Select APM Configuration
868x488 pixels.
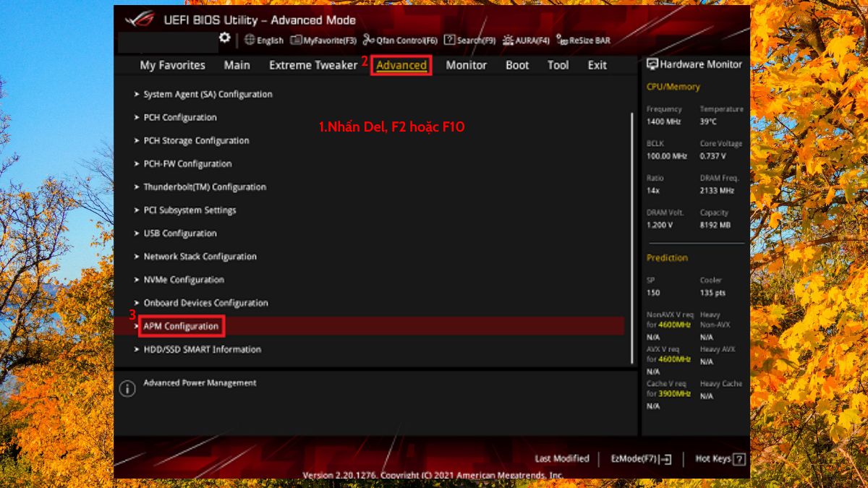182,326
